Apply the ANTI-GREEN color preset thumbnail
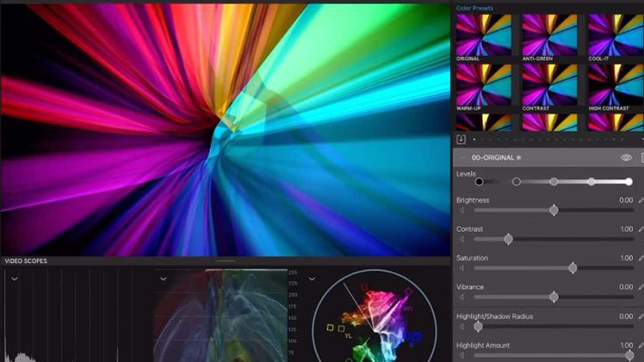Image resolution: width=644 pixels, height=362 pixels. click(550, 35)
